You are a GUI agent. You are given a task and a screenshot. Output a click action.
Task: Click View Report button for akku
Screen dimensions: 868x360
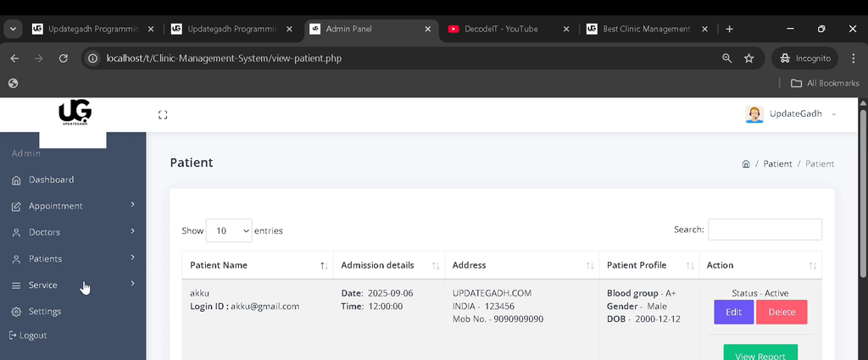pos(760,353)
